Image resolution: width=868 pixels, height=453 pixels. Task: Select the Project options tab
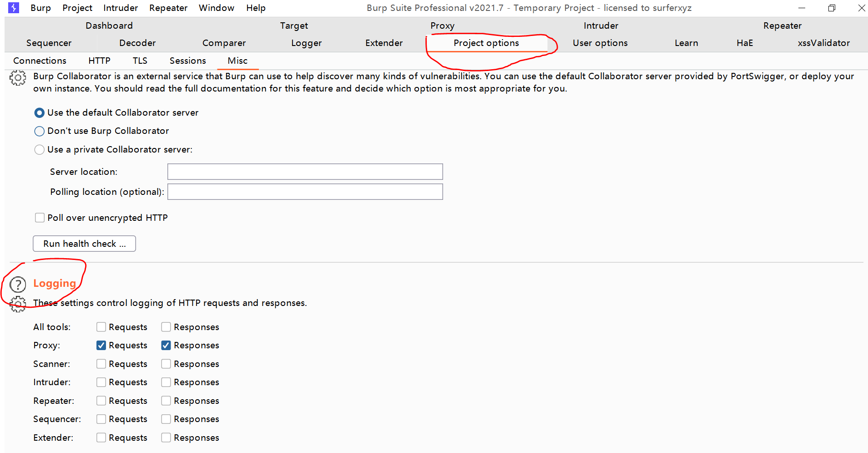coord(486,43)
